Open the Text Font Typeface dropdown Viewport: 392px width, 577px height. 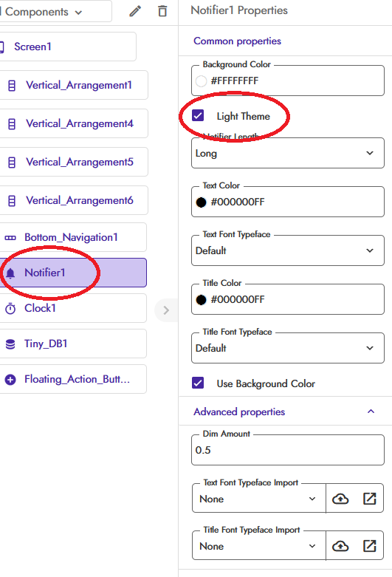(x=288, y=250)
